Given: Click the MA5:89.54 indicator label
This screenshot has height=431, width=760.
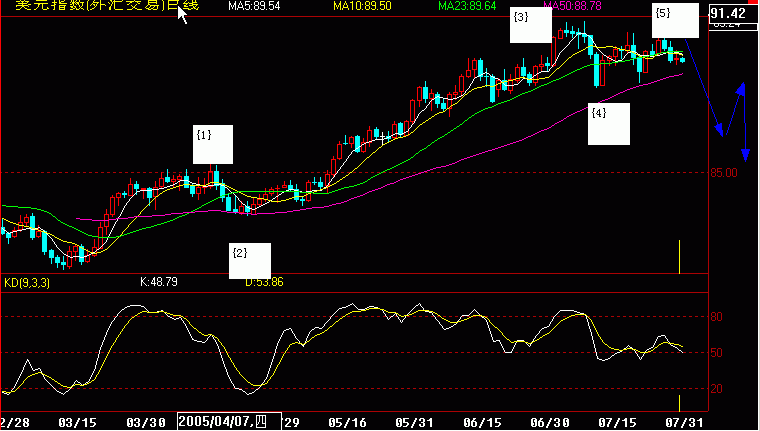Looking at the screenshot, I should click(254, 6).
